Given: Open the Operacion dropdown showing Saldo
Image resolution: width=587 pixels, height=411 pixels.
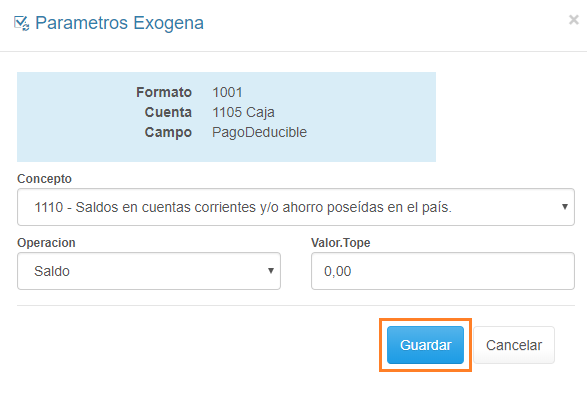Looking at the screenshot, I should click(149, 271).
